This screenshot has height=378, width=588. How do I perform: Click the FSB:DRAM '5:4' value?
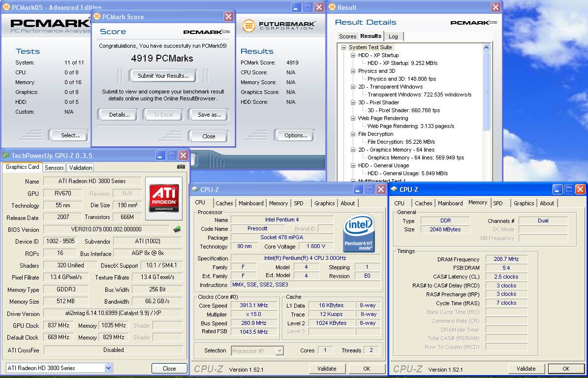pos(506,268)
